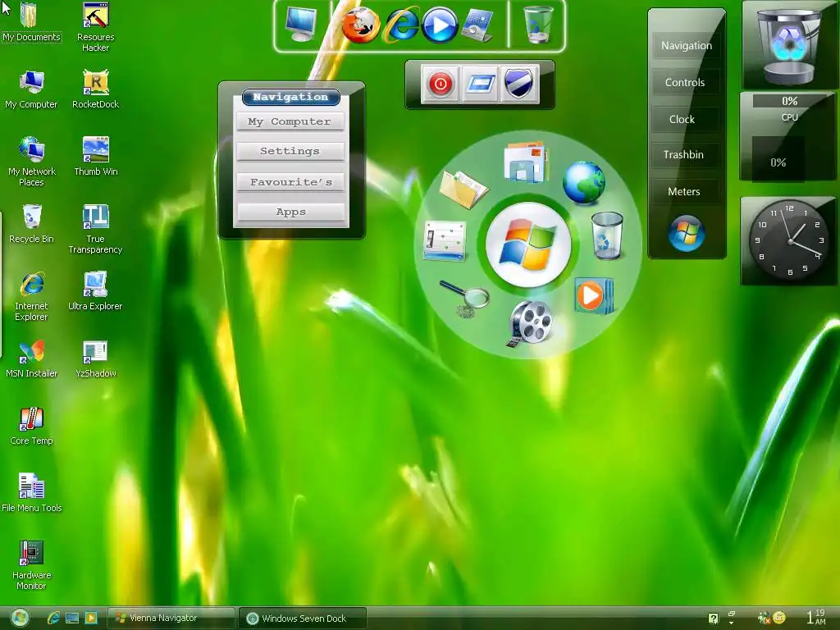Click blue window icon in controls bar
Screen dimensions: 840x630
tap(479, 84)
